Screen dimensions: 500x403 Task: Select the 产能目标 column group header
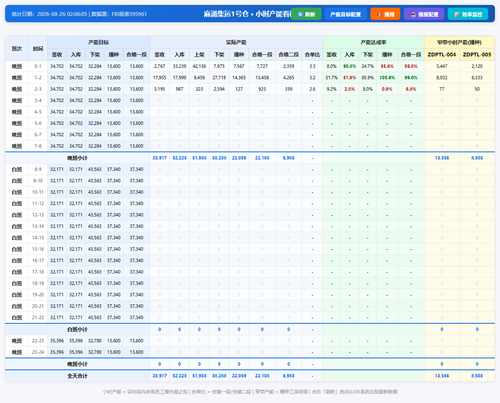click(x=98, y=42)
